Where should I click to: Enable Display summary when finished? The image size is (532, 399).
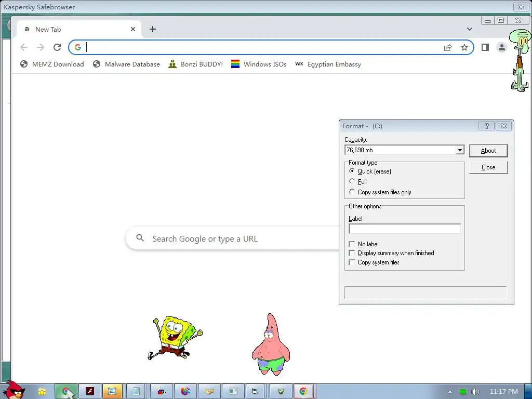pos(352,253)
